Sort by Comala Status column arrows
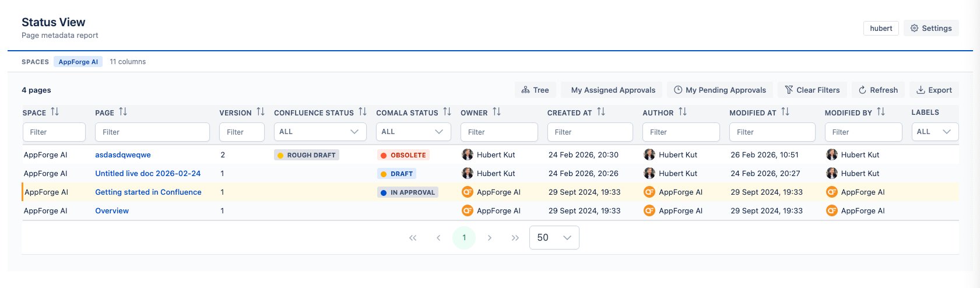The image size is (980, 288). (447, 112)
